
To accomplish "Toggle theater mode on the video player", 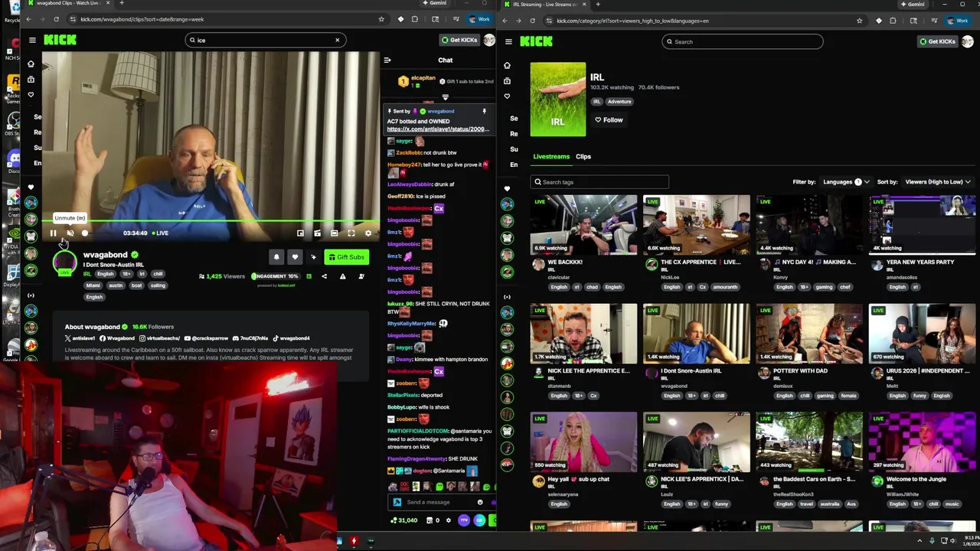I will (335, 233).
